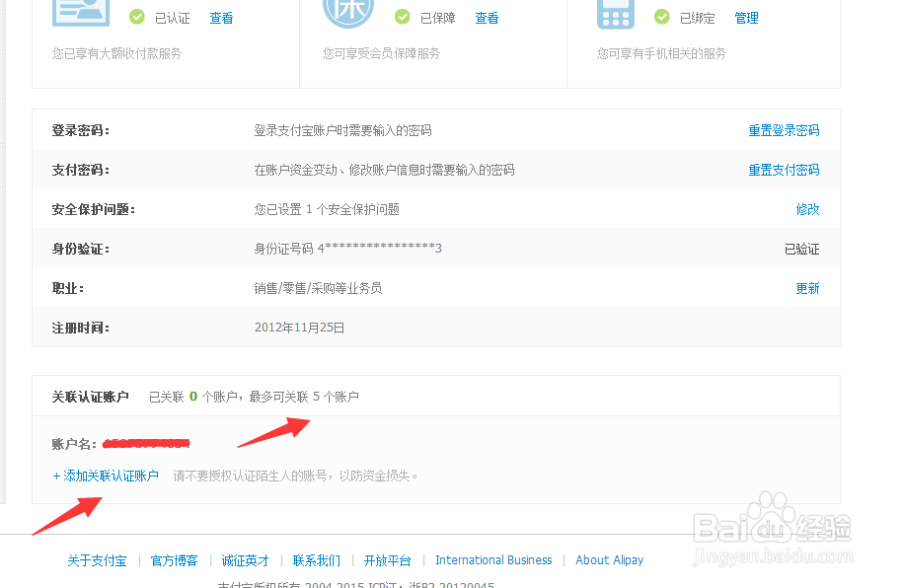The image size is (904, 588).
Task: Select the 已验证 status text
Action: click(x=802, y=249)
